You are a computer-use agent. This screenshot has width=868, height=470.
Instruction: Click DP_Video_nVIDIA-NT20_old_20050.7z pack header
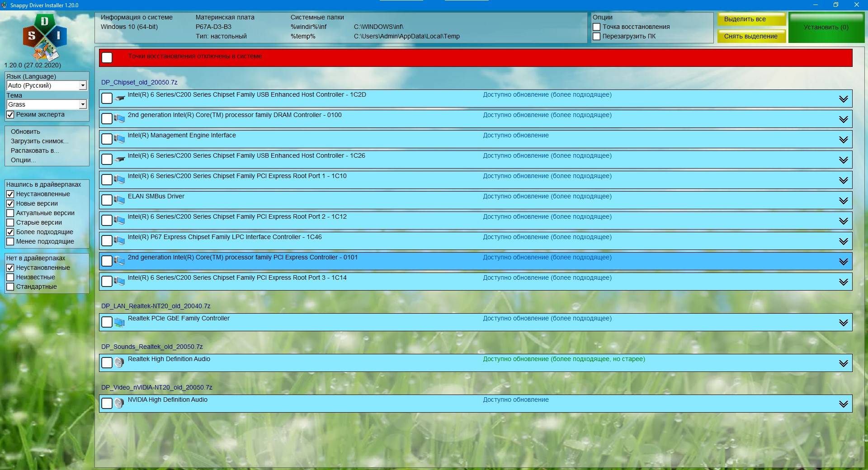tap(157, 387)
